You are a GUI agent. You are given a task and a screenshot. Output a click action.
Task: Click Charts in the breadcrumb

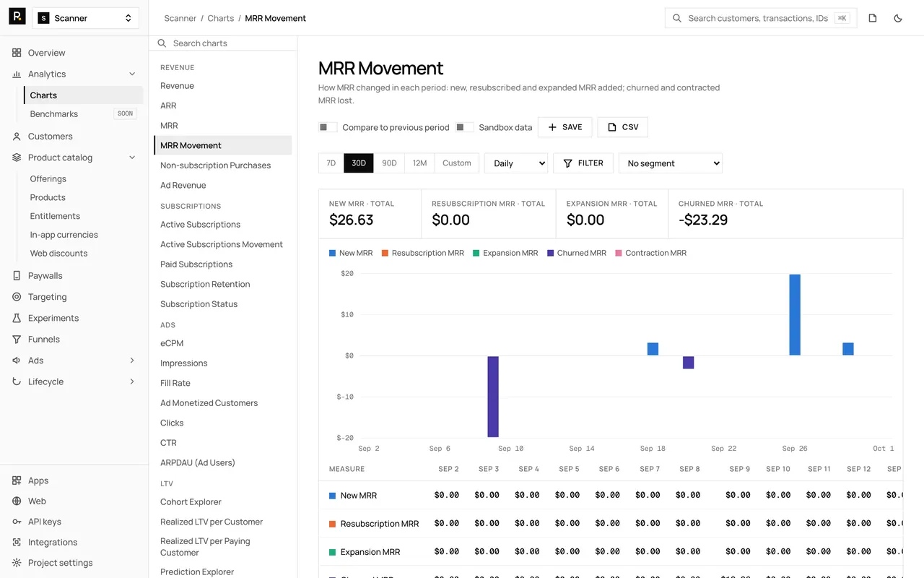click(x=221, y=18)
